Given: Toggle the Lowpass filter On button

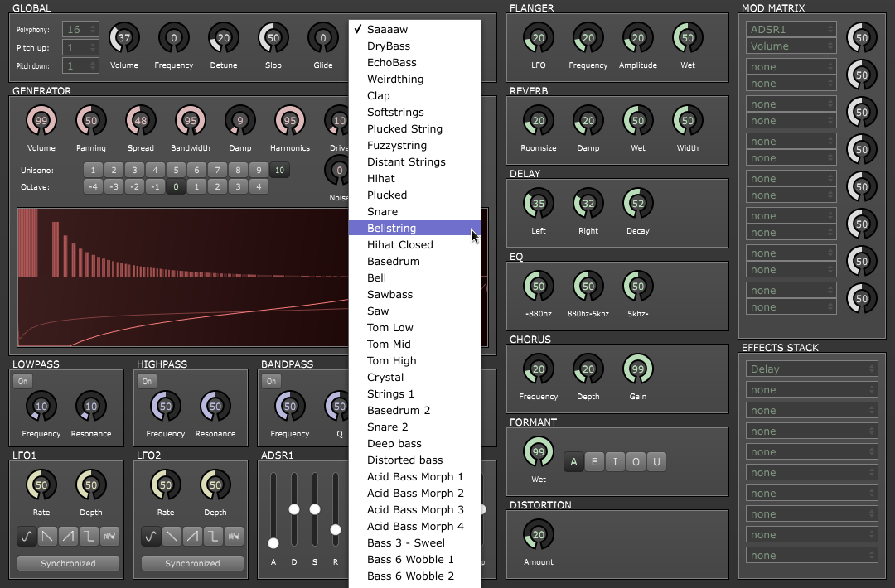Looking at the screenshot, I should pos(22,381).
